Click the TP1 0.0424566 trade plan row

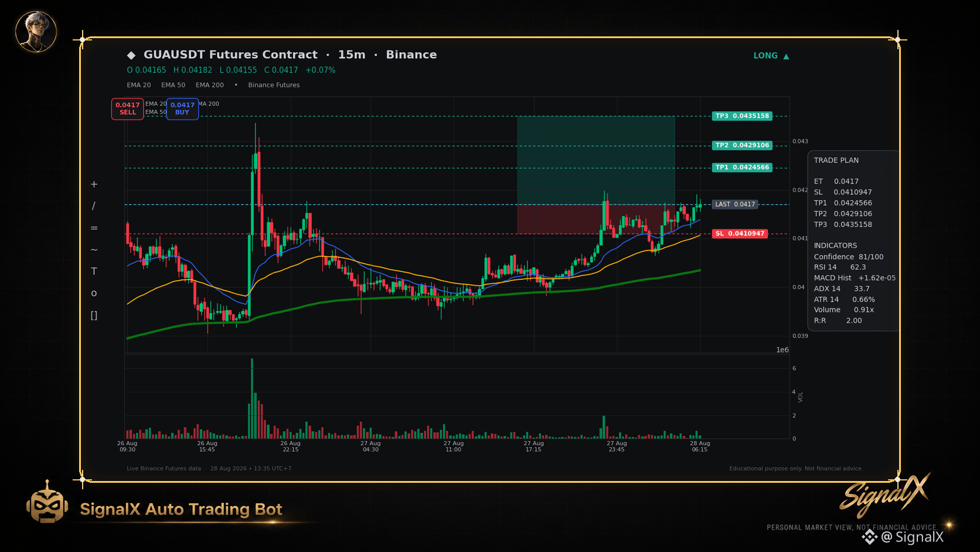(843, 203)
